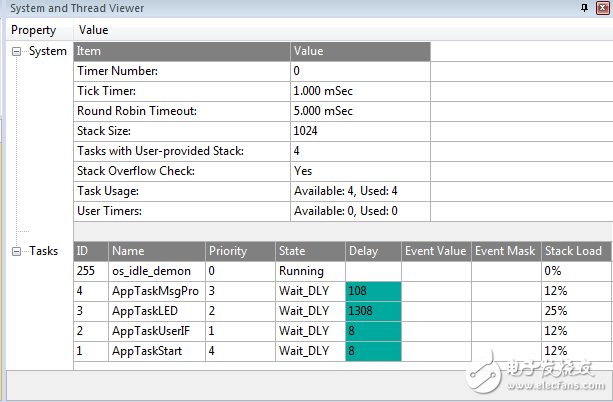613x402 pixels.
Task: Click the AppTaskMsgPro stack load 12%
Action: [x=576, y=291]
